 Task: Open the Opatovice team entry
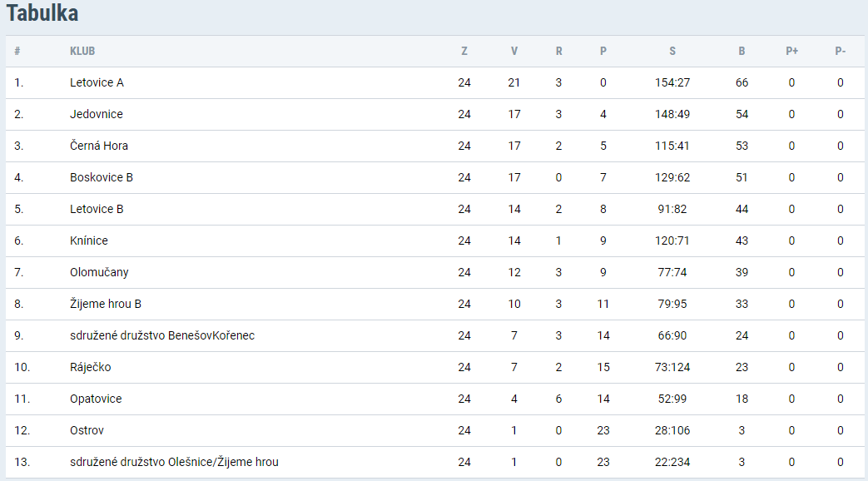click(x=96, y=399)
